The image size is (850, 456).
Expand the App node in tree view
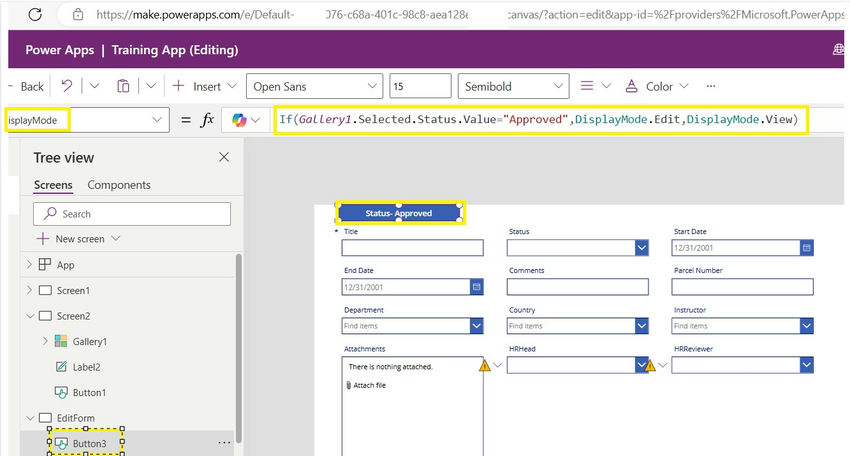click(x=29, y=265)
